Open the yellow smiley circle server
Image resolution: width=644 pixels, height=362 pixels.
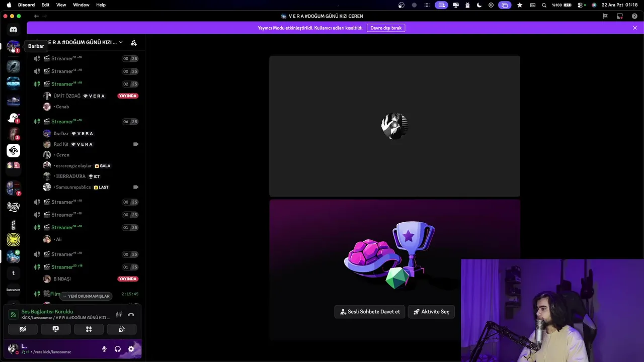click(x=14, y=240)
